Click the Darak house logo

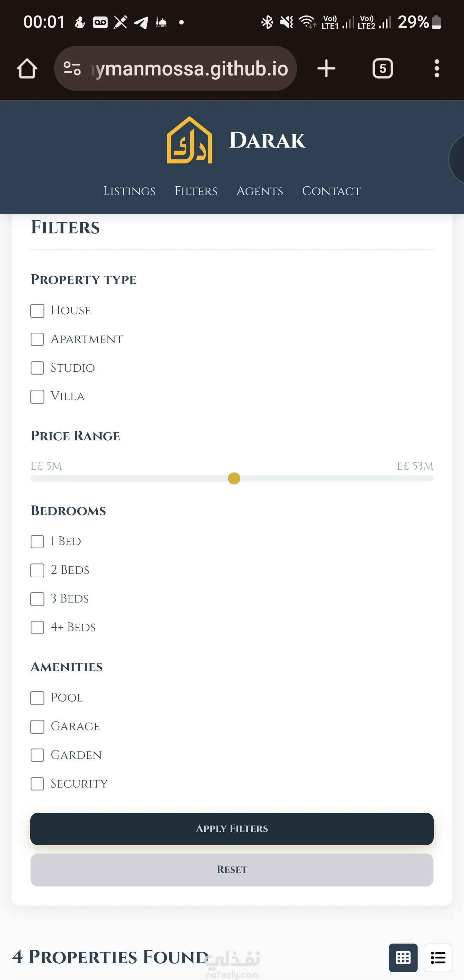click(x=189, y=140)
